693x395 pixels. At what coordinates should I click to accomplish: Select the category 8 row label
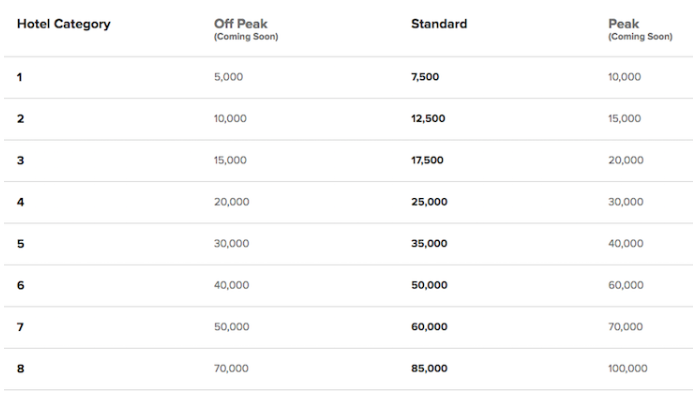pyautogui.click(x=20, y=368)
